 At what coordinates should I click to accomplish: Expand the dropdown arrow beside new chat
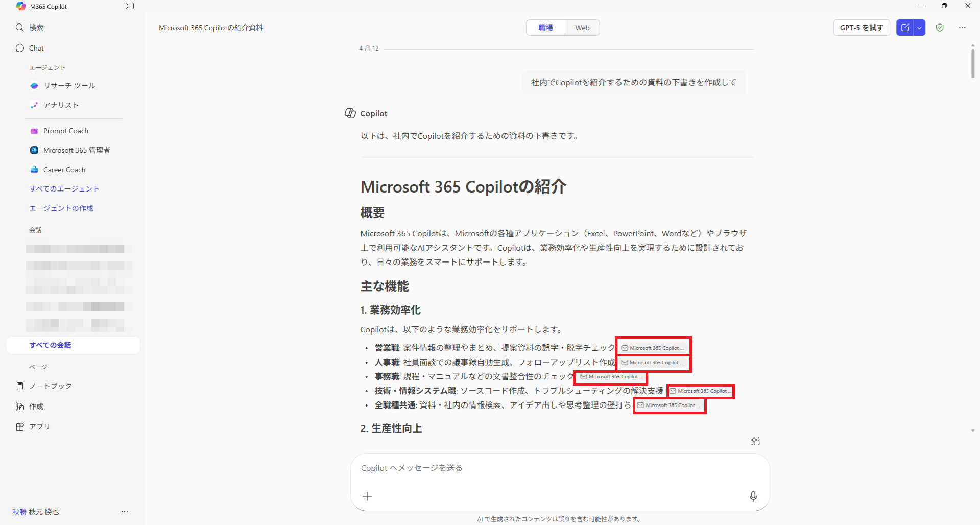[x=919, y=28]
